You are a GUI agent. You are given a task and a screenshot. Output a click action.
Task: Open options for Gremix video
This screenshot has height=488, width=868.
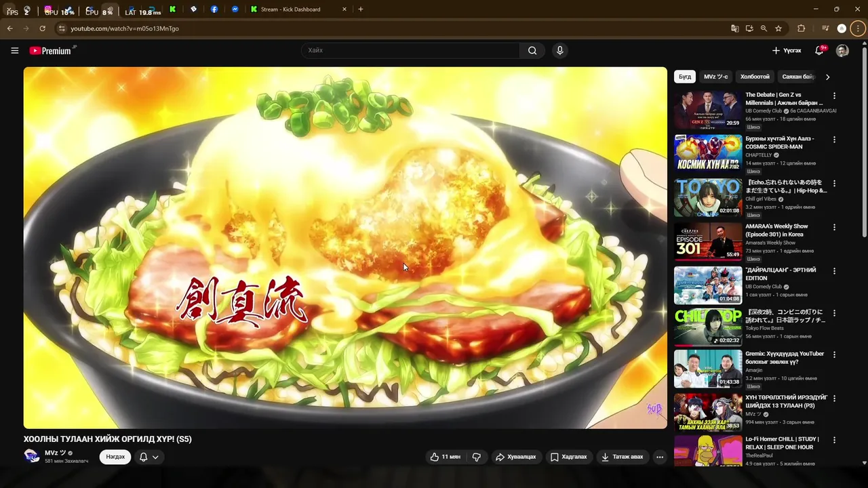(x=834, y=354)
